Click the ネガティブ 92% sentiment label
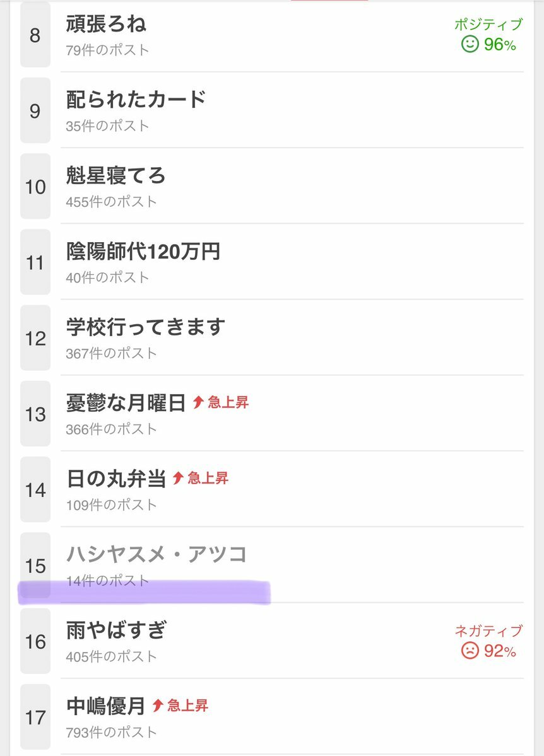The height and width of the screenshot is (756, 544). click(488, 641)
